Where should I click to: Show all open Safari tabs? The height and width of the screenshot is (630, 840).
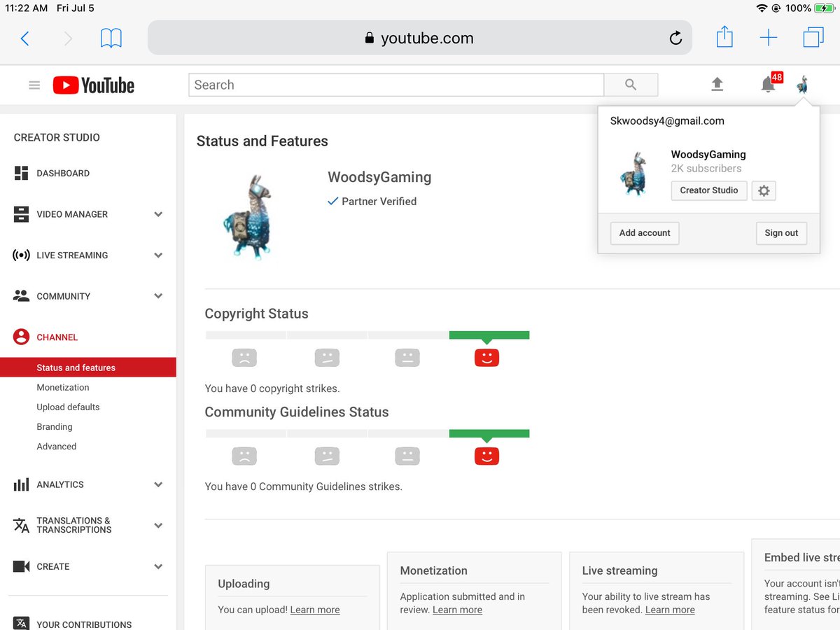tap(813, 38)
